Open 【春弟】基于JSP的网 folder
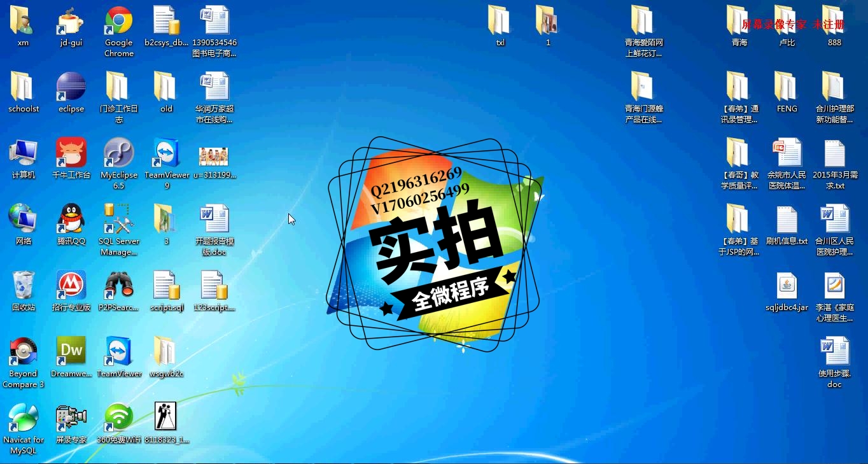The height and width of the screenshot is (464, 868). 739,219
